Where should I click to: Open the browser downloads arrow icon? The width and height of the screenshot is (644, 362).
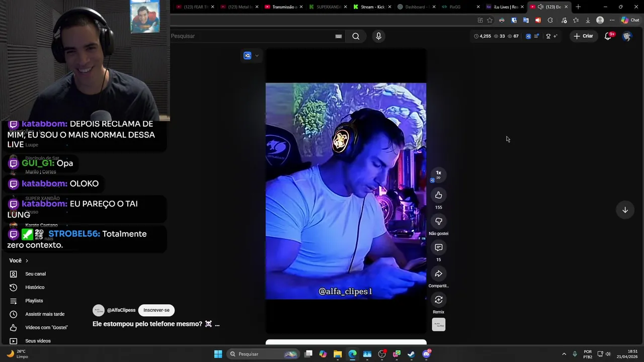click(x=588, y=20)
